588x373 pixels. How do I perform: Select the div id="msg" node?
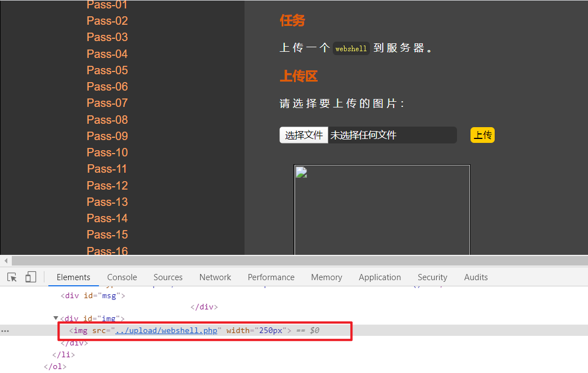[93, 296]
